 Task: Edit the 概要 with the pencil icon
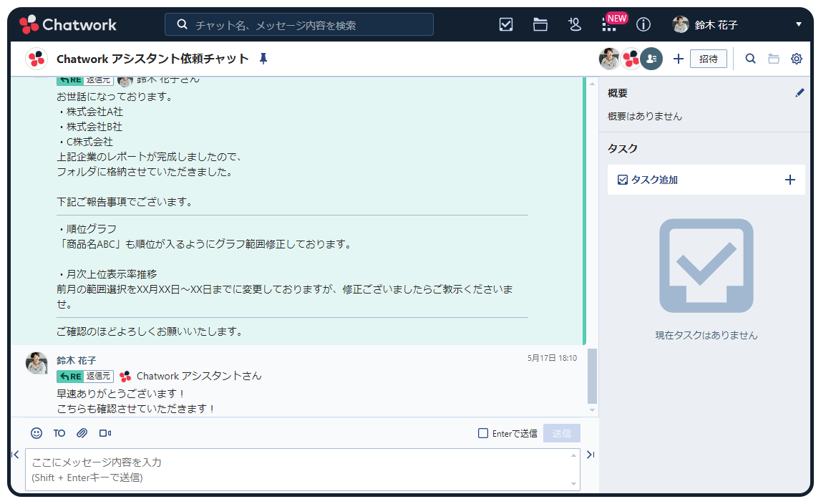[x=800, y=92]
